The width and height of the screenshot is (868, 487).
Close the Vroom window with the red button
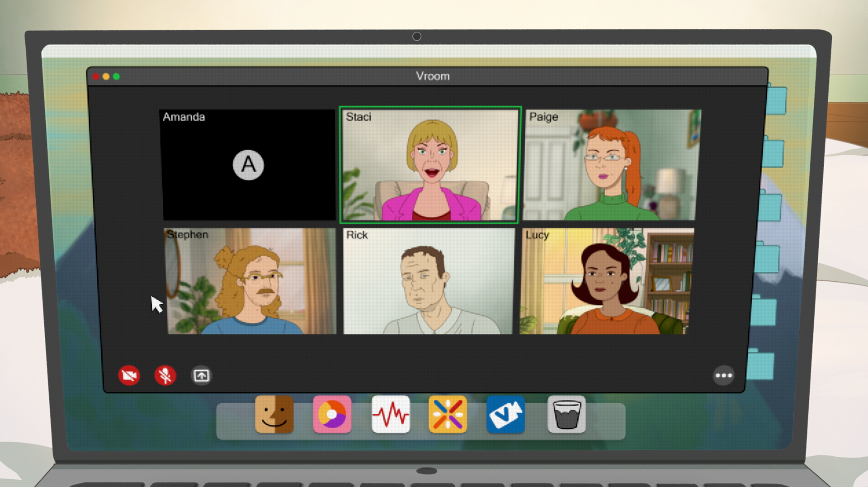(95, 76)
